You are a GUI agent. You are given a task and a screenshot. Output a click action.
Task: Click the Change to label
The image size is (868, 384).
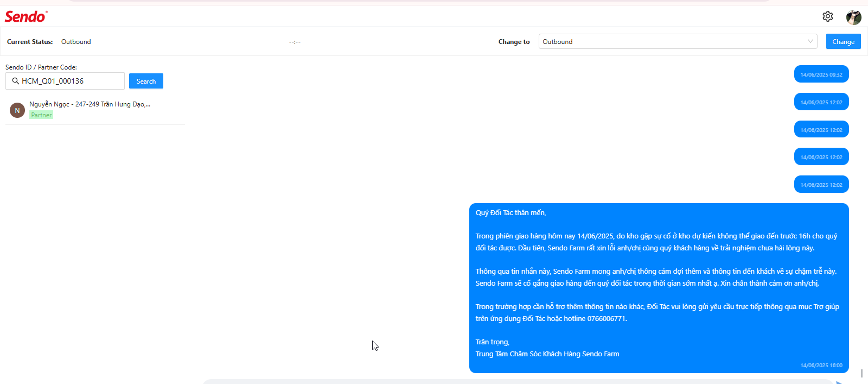[x=514, y=42]
